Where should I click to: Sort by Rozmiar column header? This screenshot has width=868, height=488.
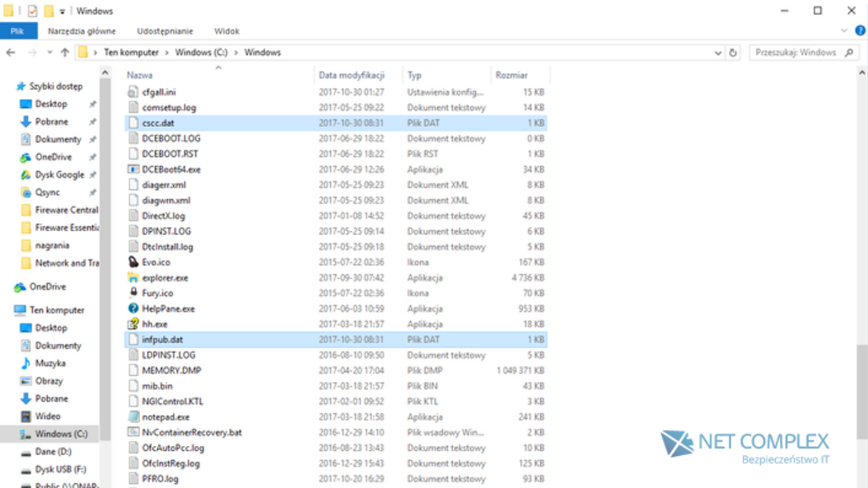(x=511, y=75)
